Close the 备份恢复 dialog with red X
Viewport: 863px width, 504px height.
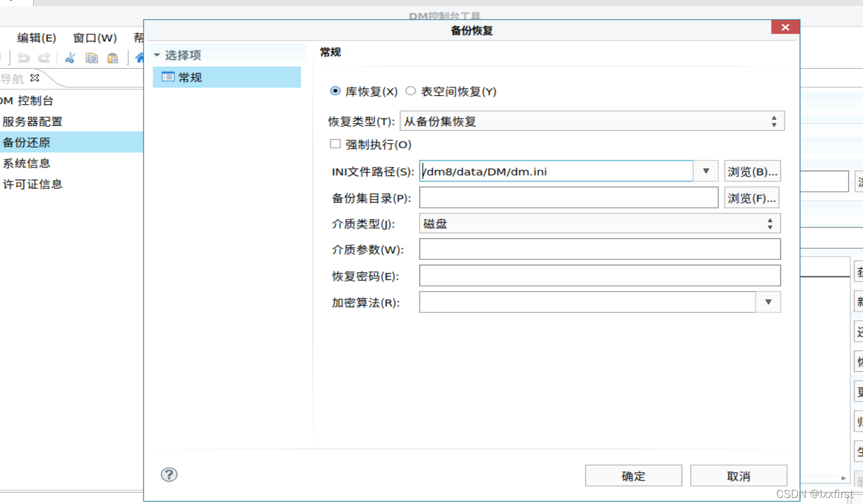[x=785, y=28]
